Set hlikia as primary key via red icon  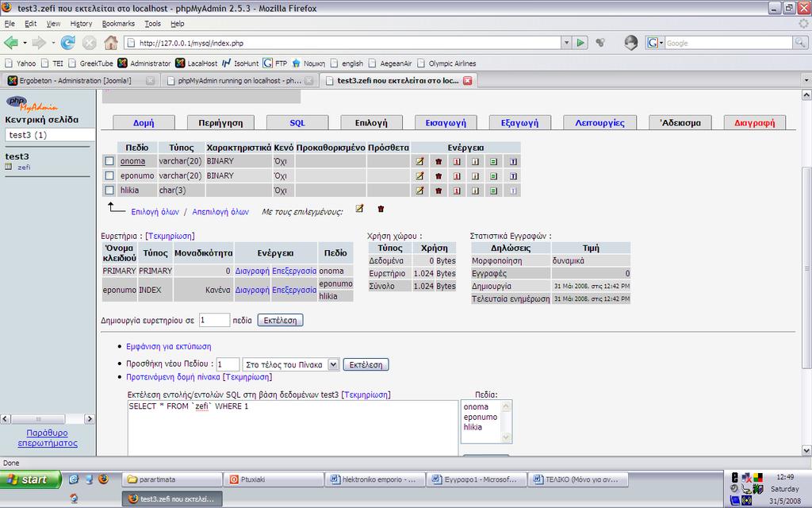457,190
